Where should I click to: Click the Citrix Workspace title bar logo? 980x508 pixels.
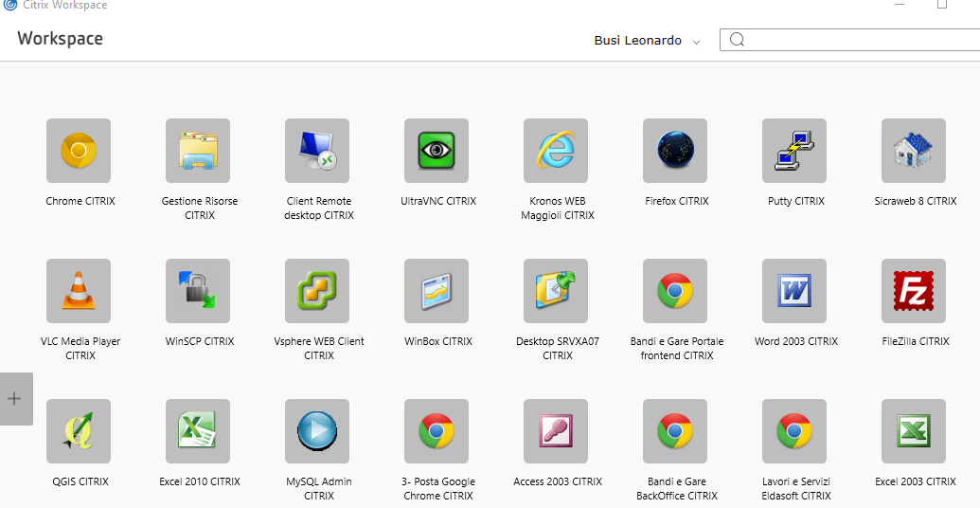10,5
